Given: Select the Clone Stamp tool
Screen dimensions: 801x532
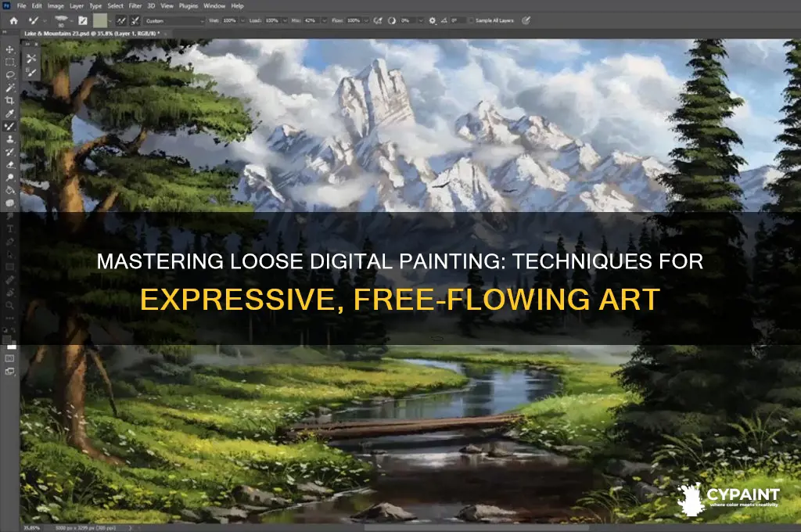Looking at the screenshot, I should point(9,139).
